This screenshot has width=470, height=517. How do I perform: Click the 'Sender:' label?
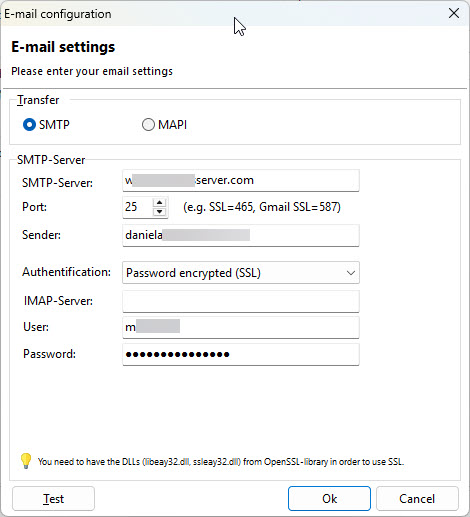41,235
